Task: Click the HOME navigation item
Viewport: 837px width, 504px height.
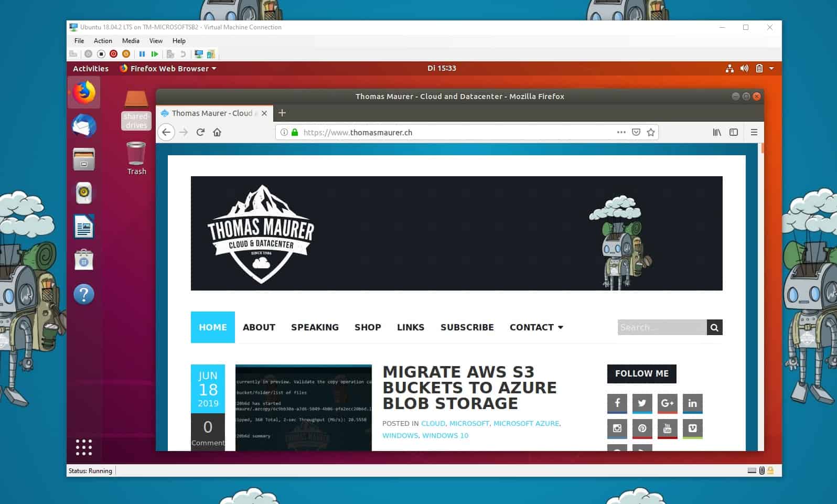Action: pos(213,327)
